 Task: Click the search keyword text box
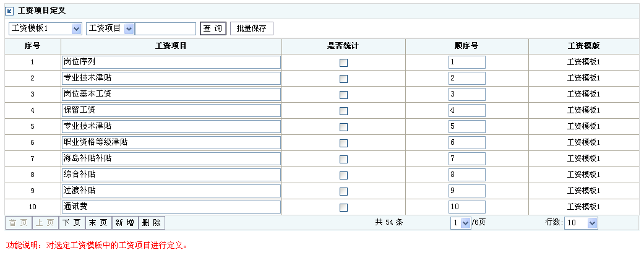click(166, 28)
